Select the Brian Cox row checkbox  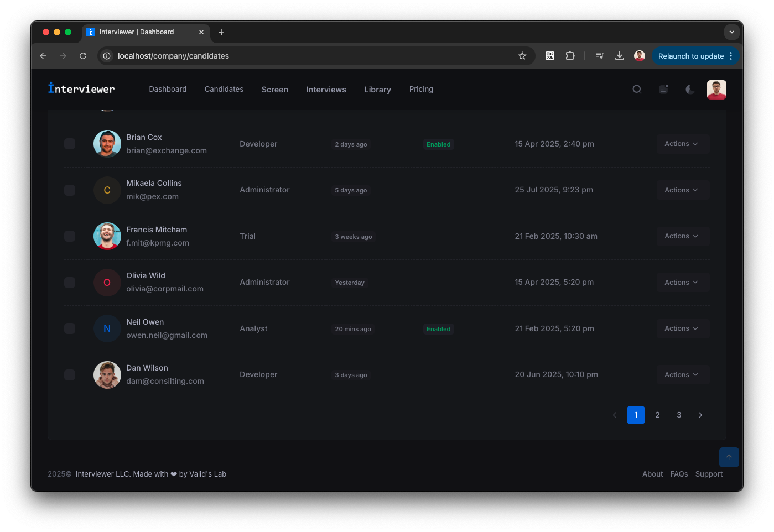click(x=70, y=144)
